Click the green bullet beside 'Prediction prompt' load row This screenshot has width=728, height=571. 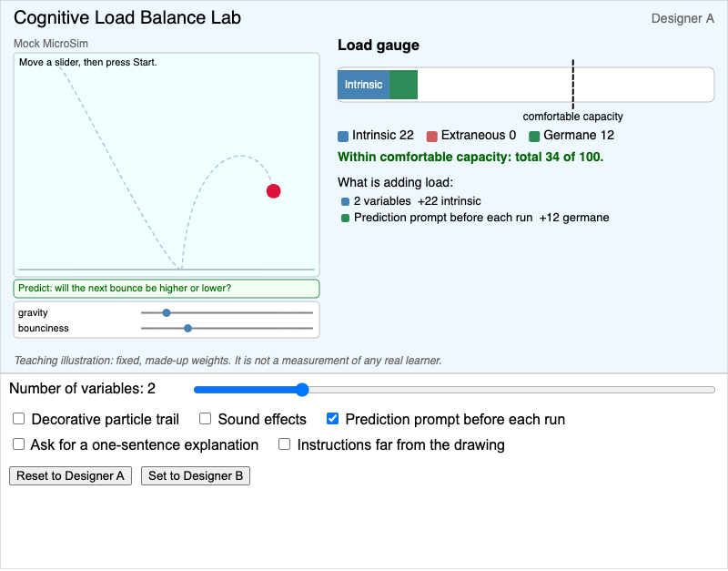click(345, 218)
